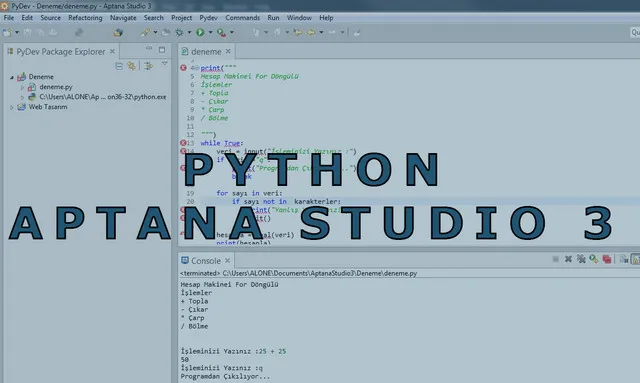Viewport: 640px width, 383px height.
Task: Click the Run External Tools icon
Action: [221, 33]
